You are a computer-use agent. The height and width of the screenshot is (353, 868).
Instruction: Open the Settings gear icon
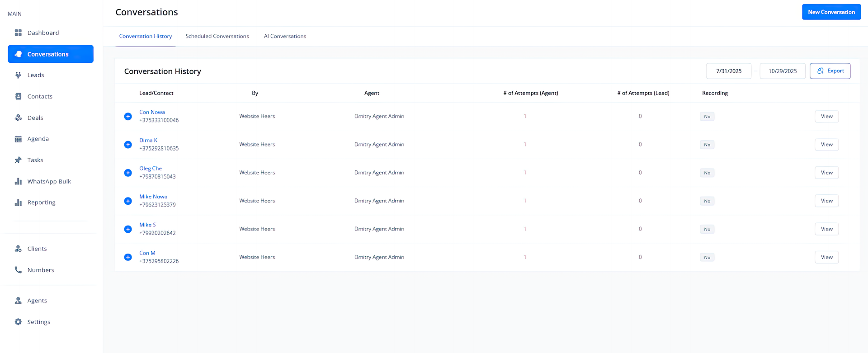[x=18, y=322]
